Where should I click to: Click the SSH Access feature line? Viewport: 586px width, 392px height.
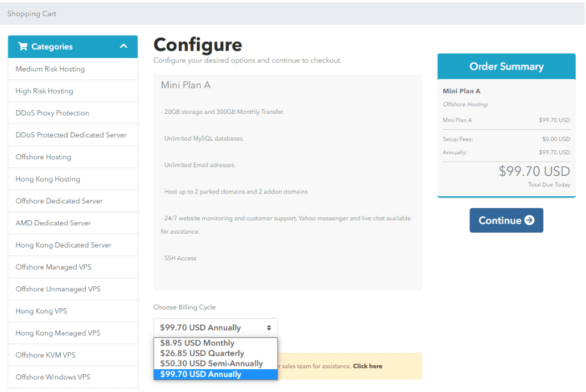[x=179, y=258]
